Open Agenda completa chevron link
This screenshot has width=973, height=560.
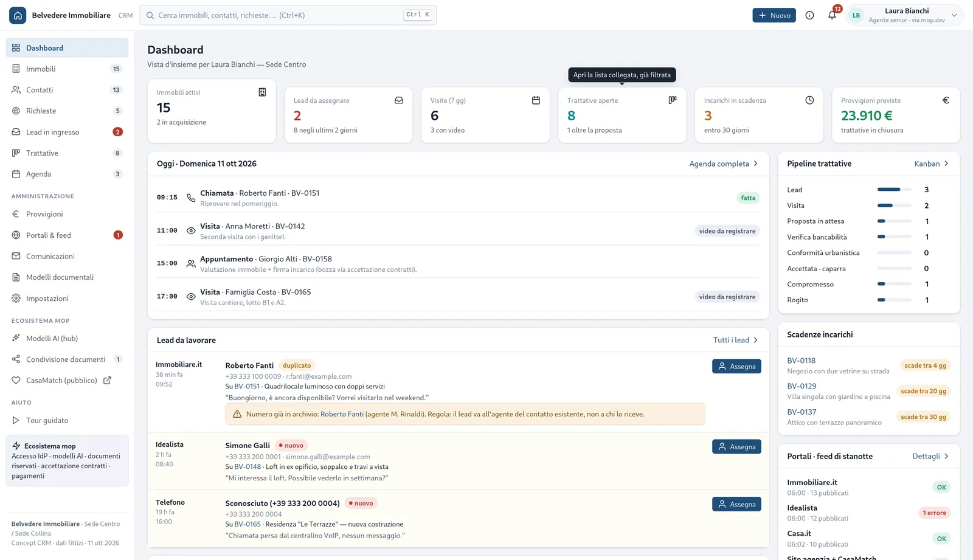click(724, 164)
